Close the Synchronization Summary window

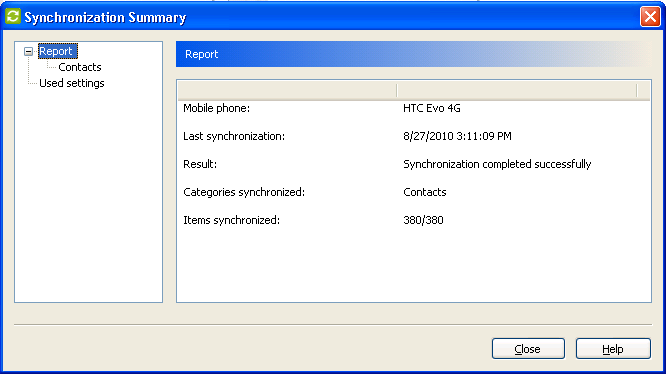[650, 17]
